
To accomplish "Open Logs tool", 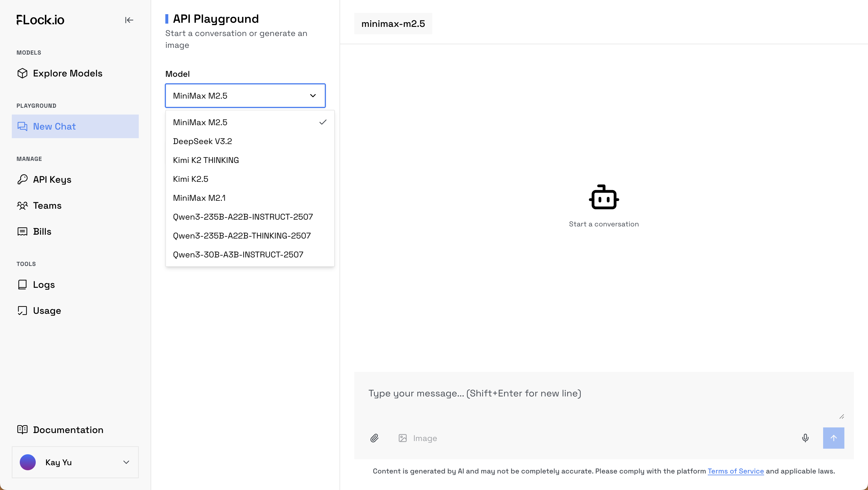I will [x=44, y=285].
